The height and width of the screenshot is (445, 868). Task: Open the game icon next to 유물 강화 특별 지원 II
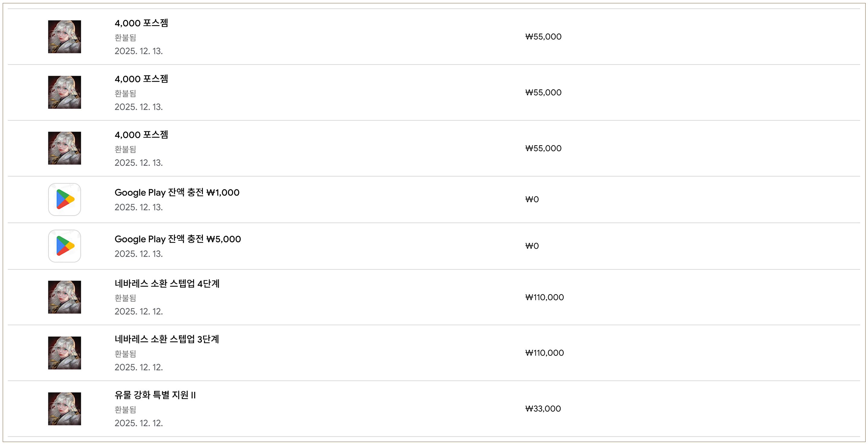[64, 409]
